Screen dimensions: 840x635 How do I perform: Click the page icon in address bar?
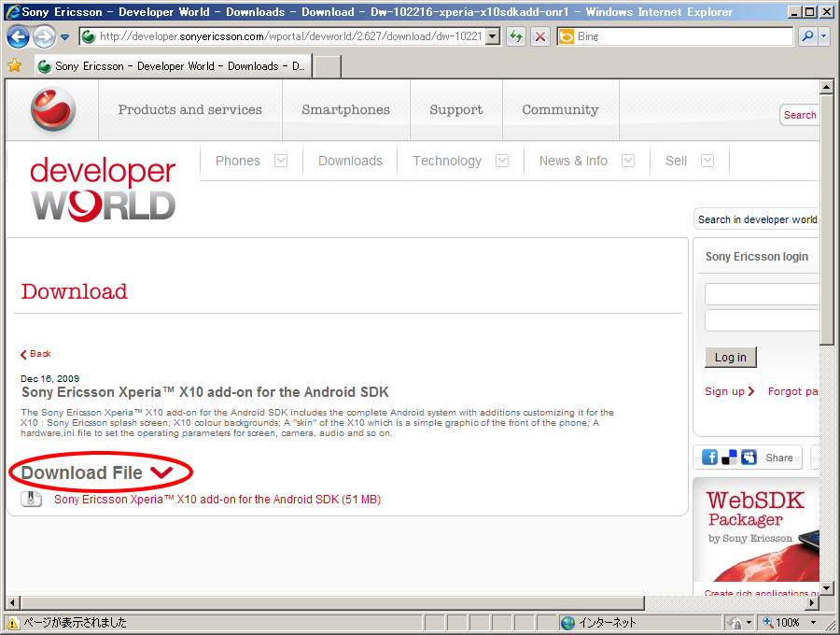pyautogui.click(x=89, y=36)
